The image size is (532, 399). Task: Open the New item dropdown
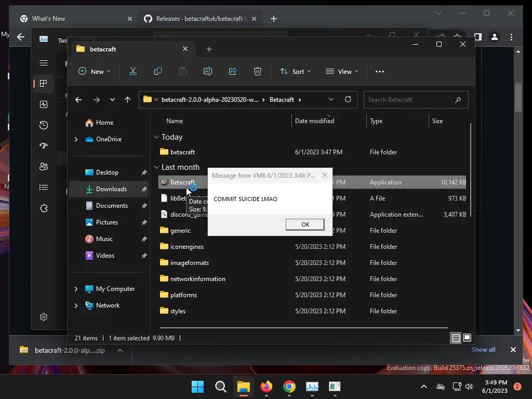click(x=94, y=72)
